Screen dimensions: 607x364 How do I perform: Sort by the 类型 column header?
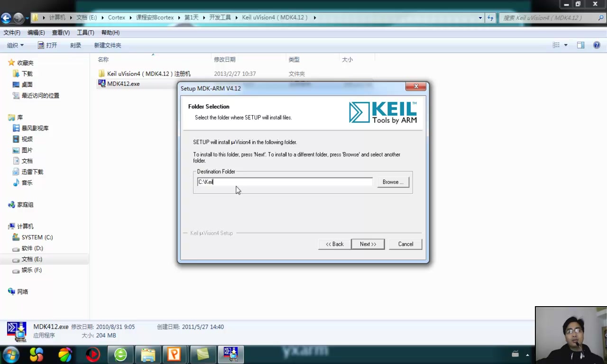pos(294,60)
